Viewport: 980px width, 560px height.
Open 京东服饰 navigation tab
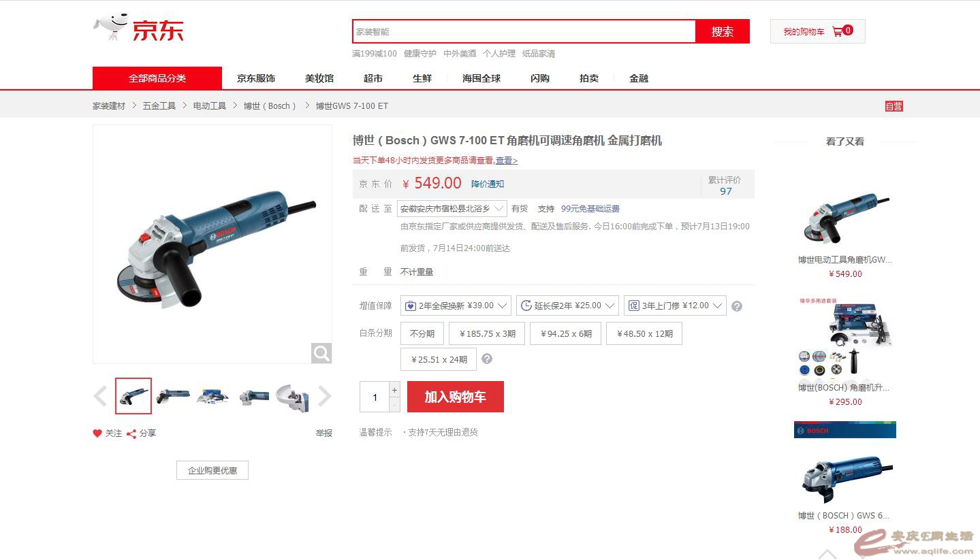tap(256, 78)
